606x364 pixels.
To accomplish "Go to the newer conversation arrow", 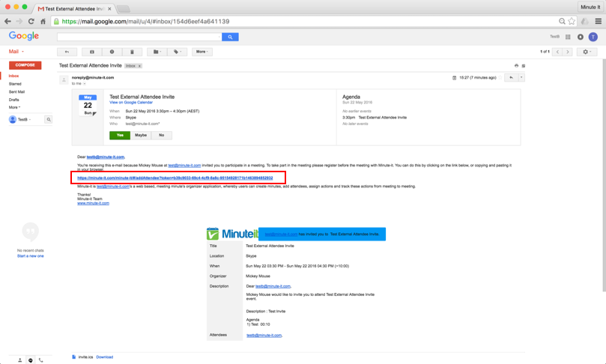I will [557, 52].
